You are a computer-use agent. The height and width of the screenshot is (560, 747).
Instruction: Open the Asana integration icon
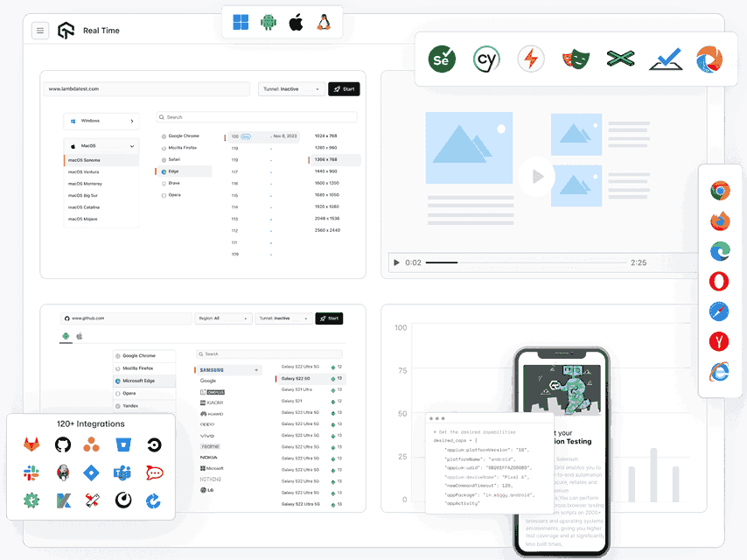click(x=91, y=444)
